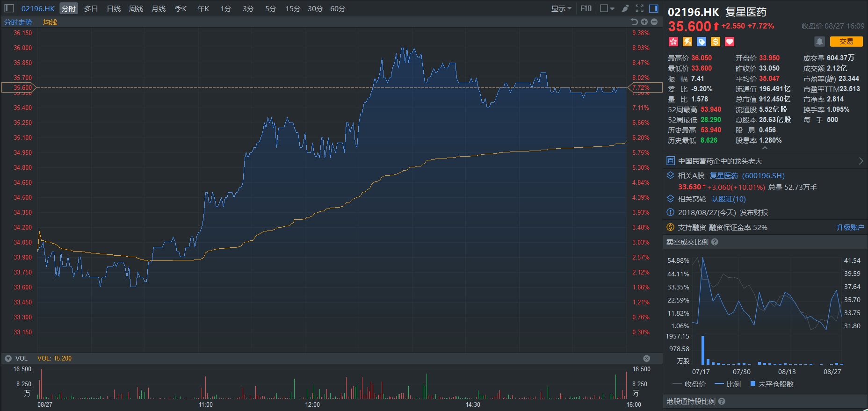Click the help icon beside 卖空成交比例
This screenshot has width=868, height=411.
pos(715,242)
